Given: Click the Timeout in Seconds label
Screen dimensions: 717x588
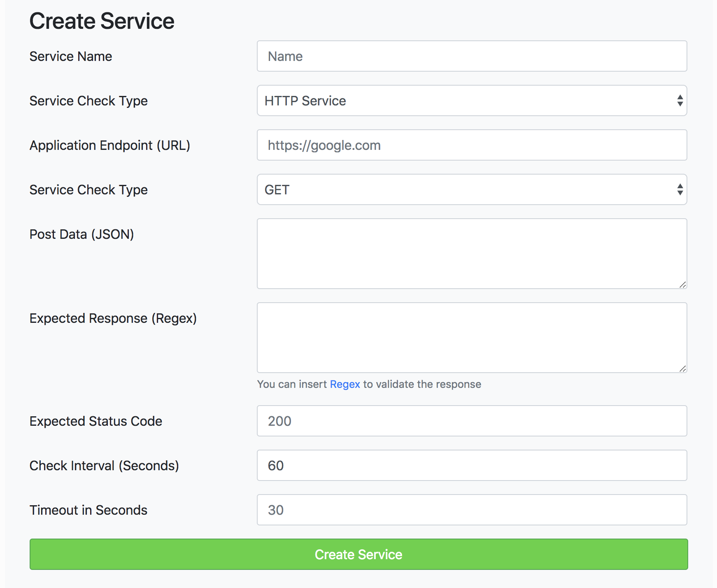Looking at the screenshot, I should coord(88,510).
